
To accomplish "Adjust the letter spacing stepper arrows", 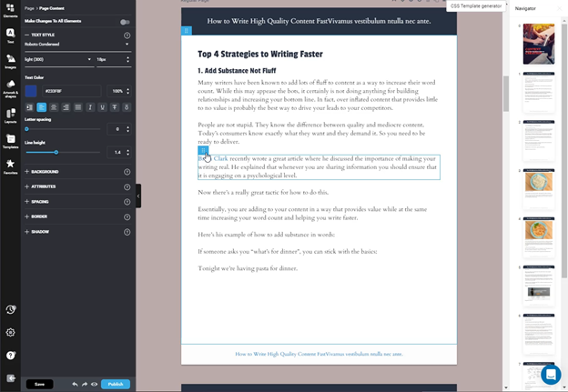I will coord(127,129).
